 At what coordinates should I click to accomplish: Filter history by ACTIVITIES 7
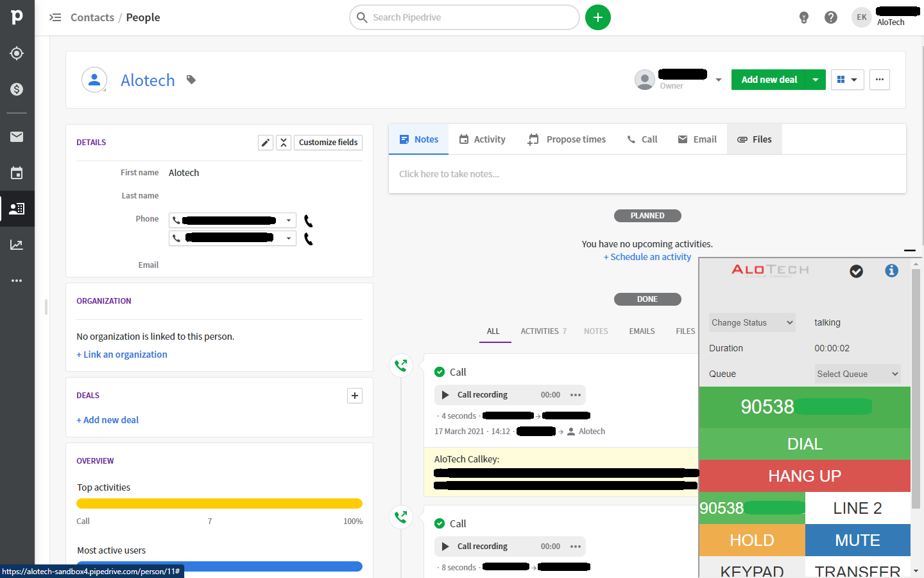[543, 331]
